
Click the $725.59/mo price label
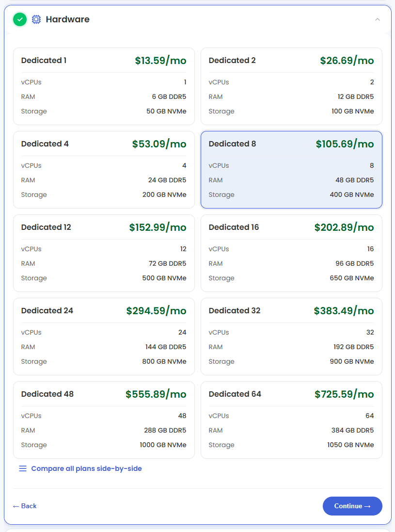(344, 394)
